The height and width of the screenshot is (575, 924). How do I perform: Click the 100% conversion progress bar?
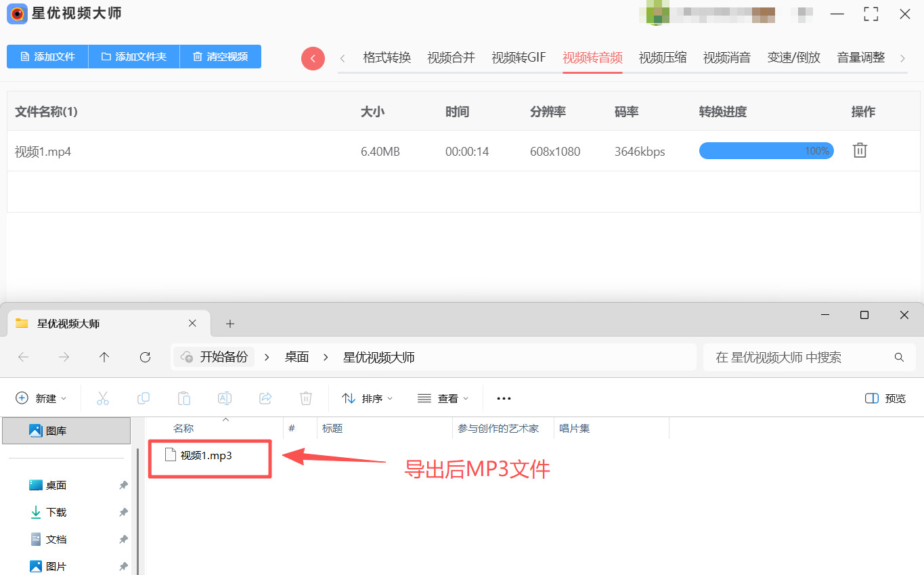tap(766, 151)
